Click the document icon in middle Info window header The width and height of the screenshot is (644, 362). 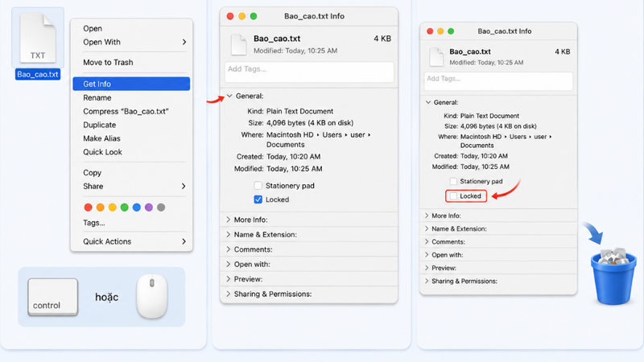tap(238, 45)
